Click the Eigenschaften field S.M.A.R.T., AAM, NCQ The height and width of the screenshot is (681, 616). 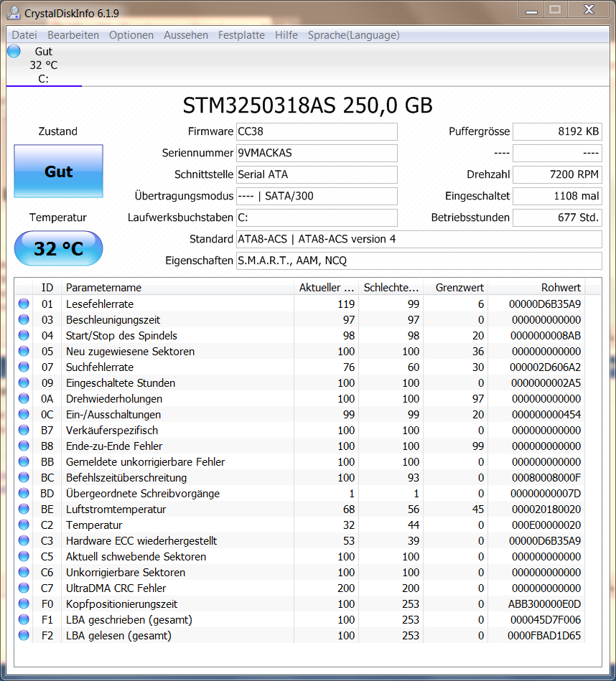(419, 260)
